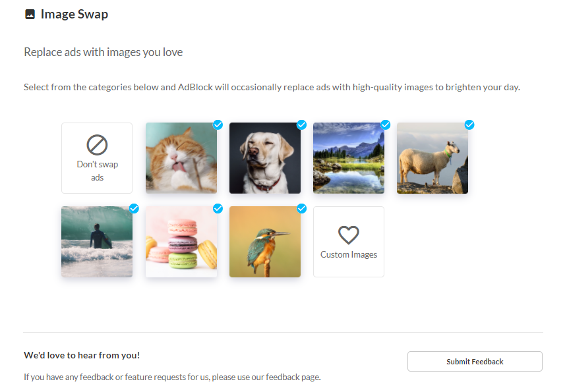Select the kingfisher bird thumbnail

(265, 242)
